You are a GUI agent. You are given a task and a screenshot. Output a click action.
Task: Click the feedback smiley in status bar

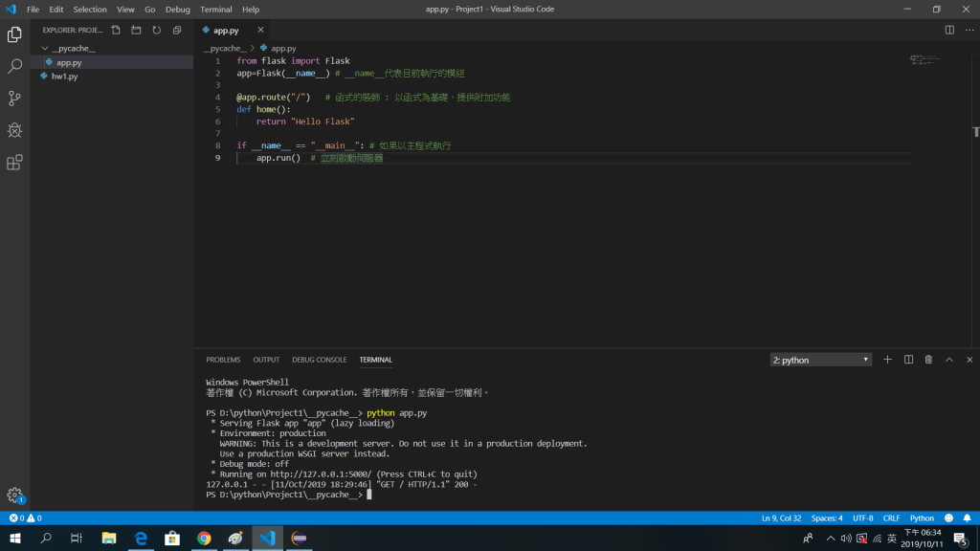pos(948,518)
